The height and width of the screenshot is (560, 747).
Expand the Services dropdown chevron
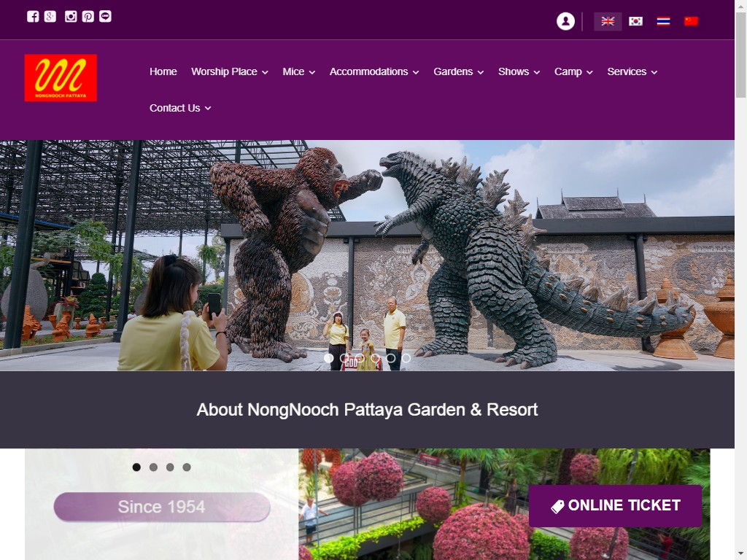click(654, 72)
